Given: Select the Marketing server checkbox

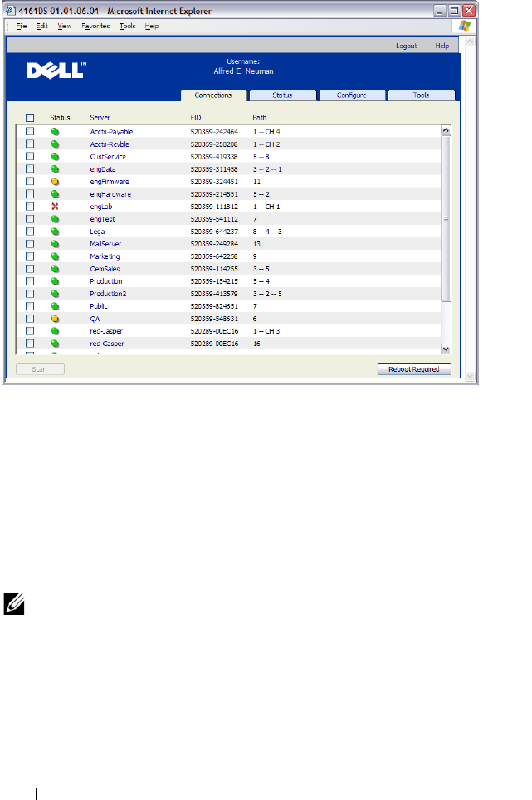Looking at the screenshot, I should (30, 256).
